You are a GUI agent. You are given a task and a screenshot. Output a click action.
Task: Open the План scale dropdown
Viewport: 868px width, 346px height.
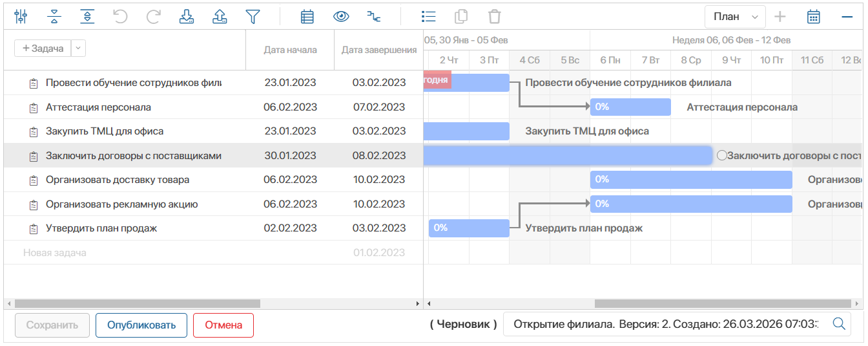pos(735,17)
